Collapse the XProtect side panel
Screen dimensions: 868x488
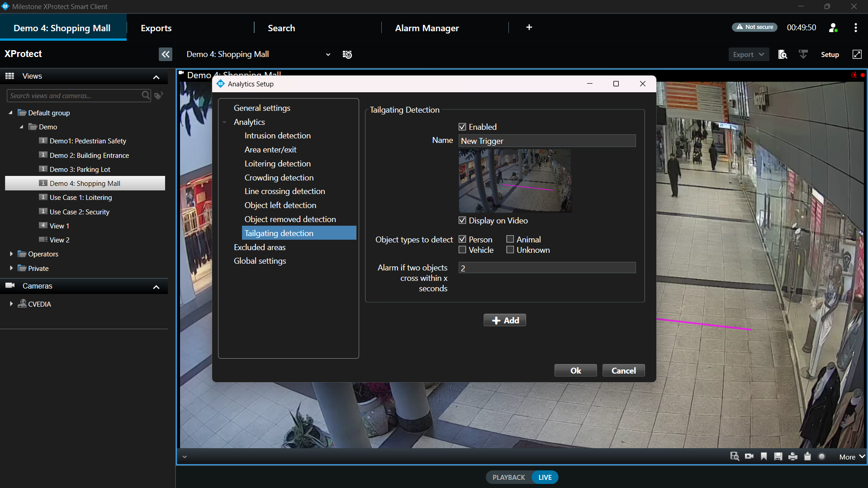click(x=166, y=54)
